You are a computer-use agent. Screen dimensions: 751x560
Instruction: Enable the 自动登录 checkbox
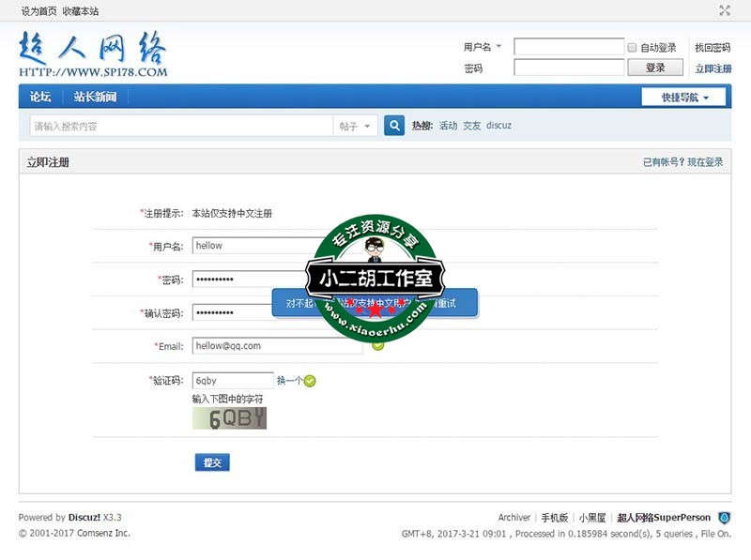tap(632, 47)
